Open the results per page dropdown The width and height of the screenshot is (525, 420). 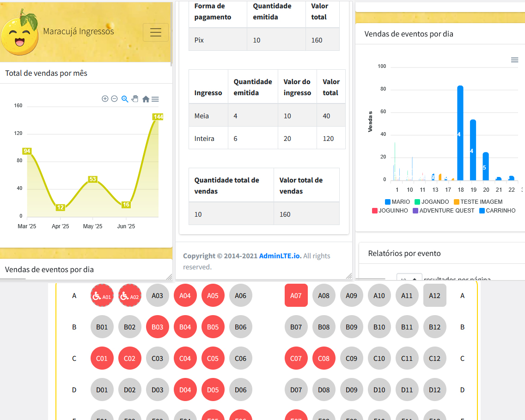pyautogui.click(x=409, y=279)
